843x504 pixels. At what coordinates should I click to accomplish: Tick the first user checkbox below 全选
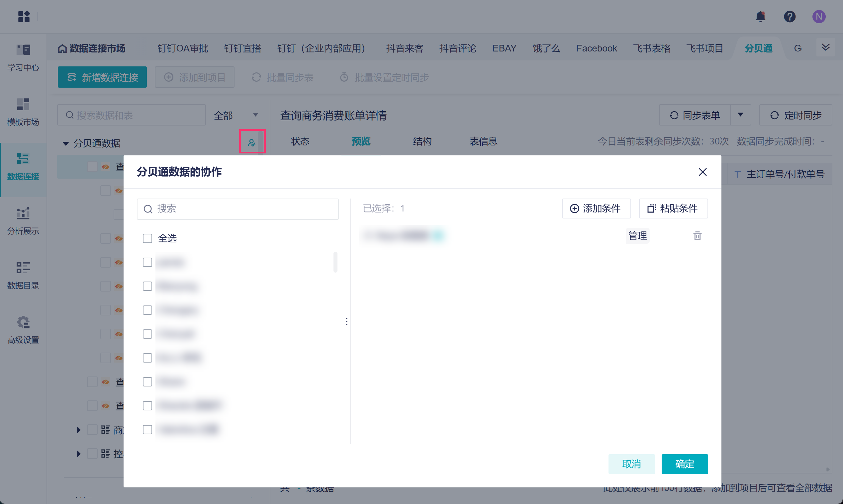[147, 262]
